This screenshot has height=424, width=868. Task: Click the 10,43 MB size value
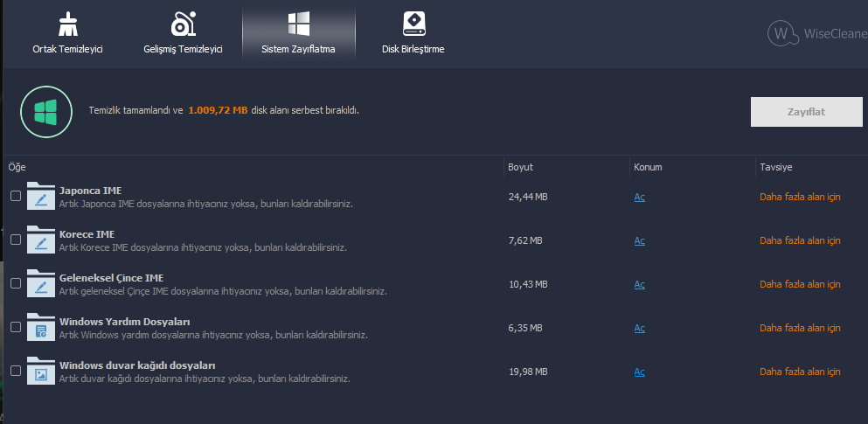tap(528, 284)
